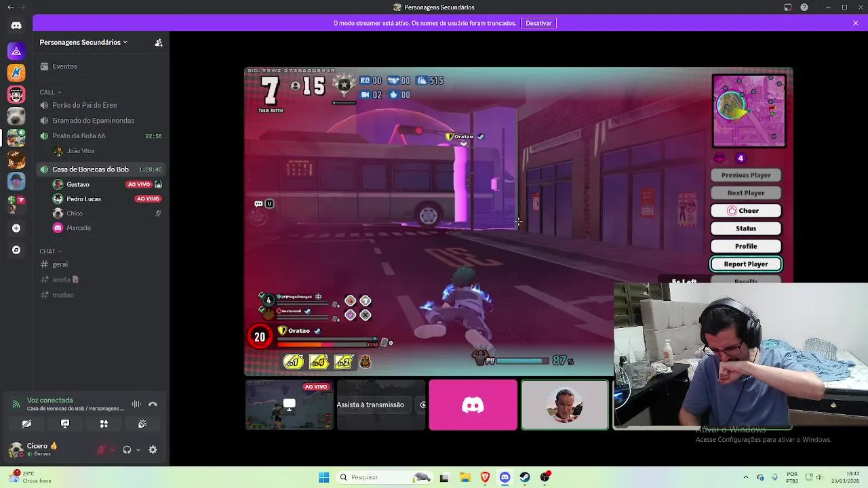Click the minimap in the game stream
The width and height of the screenshot is (868, 488).
point(749,110)
